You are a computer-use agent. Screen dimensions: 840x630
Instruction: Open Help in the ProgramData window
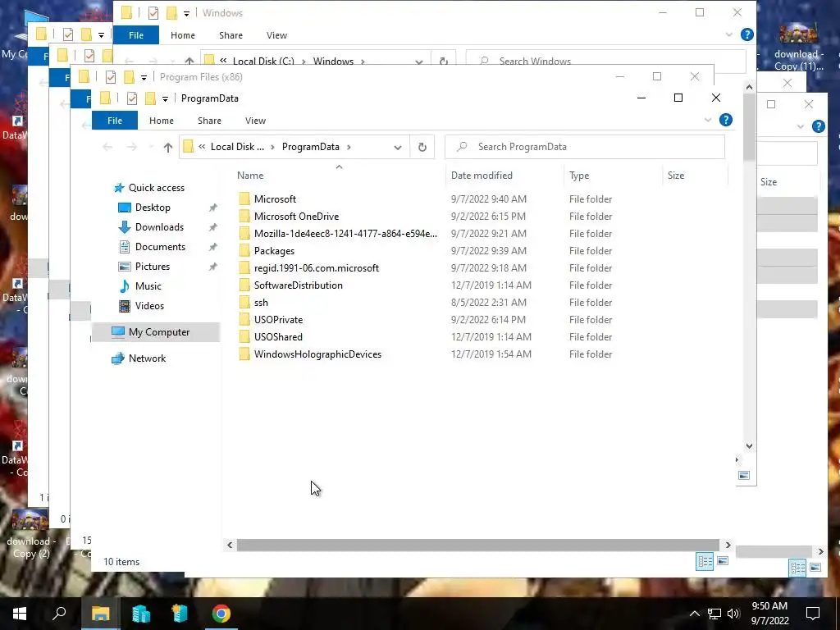point(726,120)
